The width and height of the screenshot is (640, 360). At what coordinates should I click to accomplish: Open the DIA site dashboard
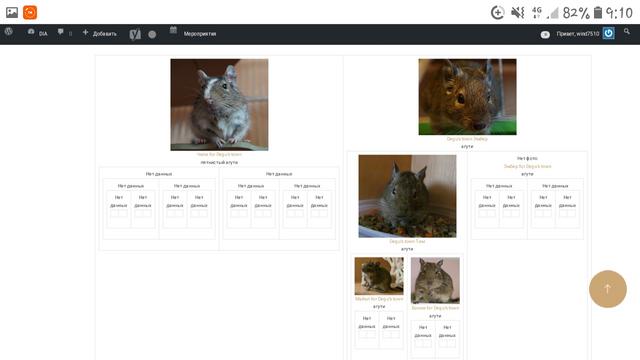[38, 33]
